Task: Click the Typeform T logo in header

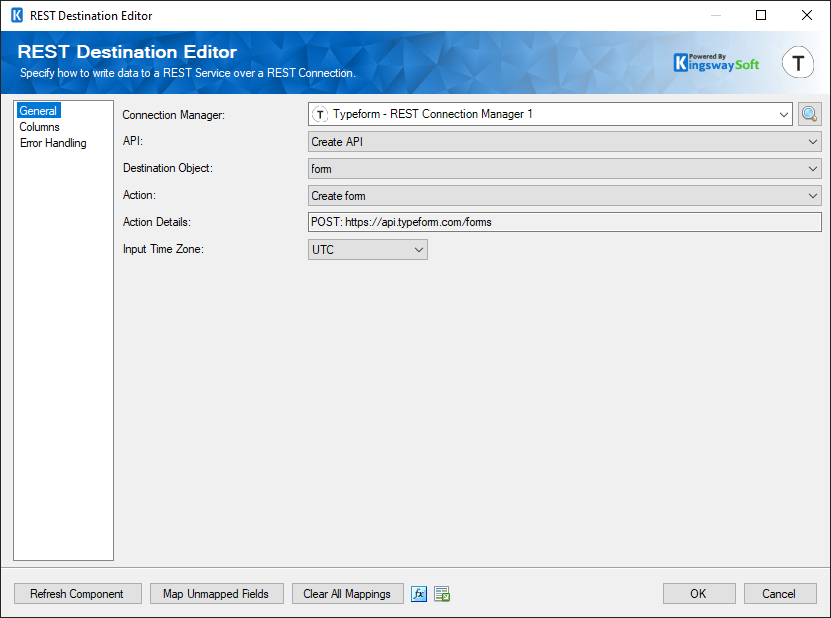Action: tap(798, 63)
